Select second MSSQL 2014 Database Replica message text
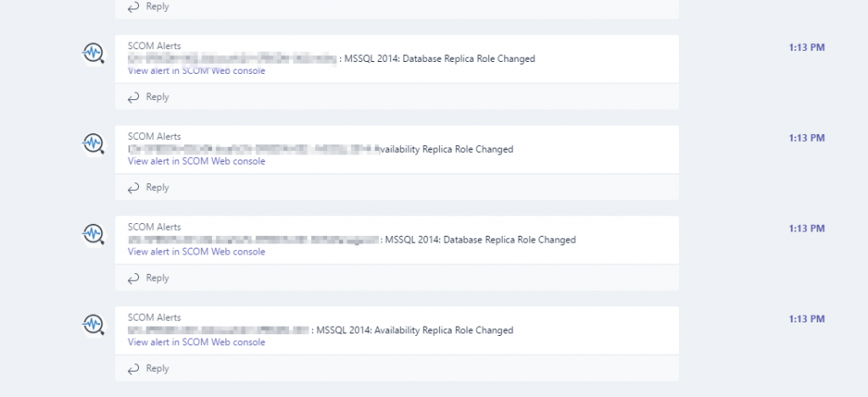This screenshot has width=868, height=397. (x=480, y=240)
